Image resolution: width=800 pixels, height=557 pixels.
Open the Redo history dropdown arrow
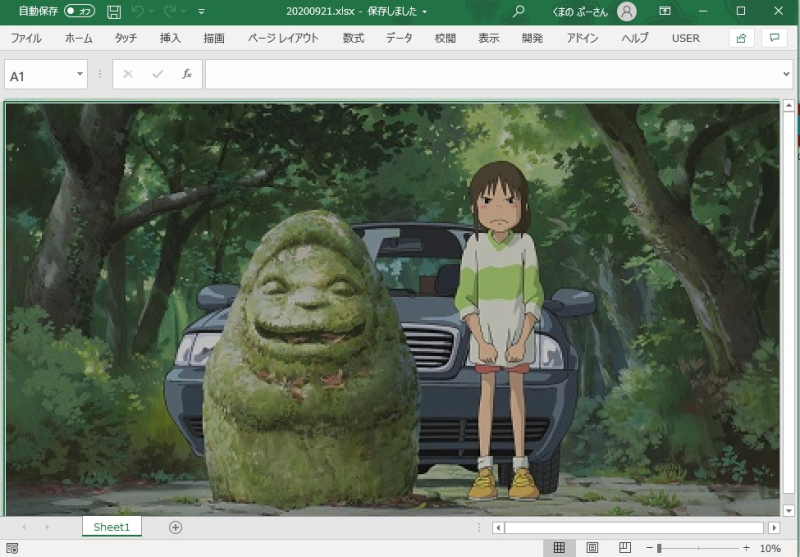(183, 11)
